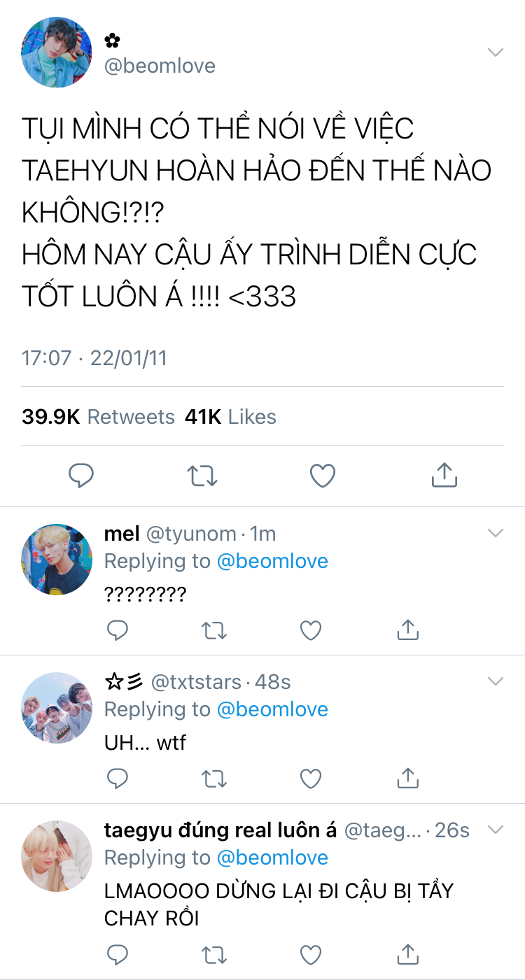The width and height of the screenshot is (525, 980).
Task: View the 41K Likes list
Action: [x=230, y=417]
